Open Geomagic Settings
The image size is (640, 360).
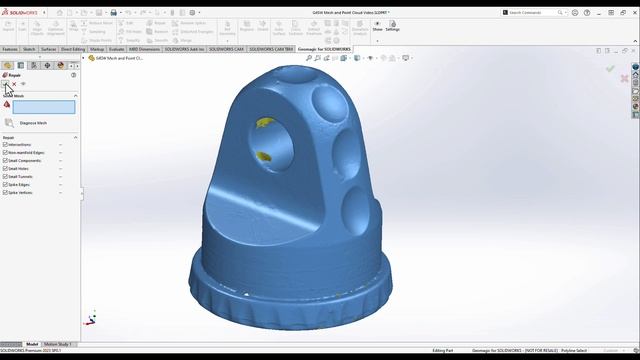[x=392, y=26]
